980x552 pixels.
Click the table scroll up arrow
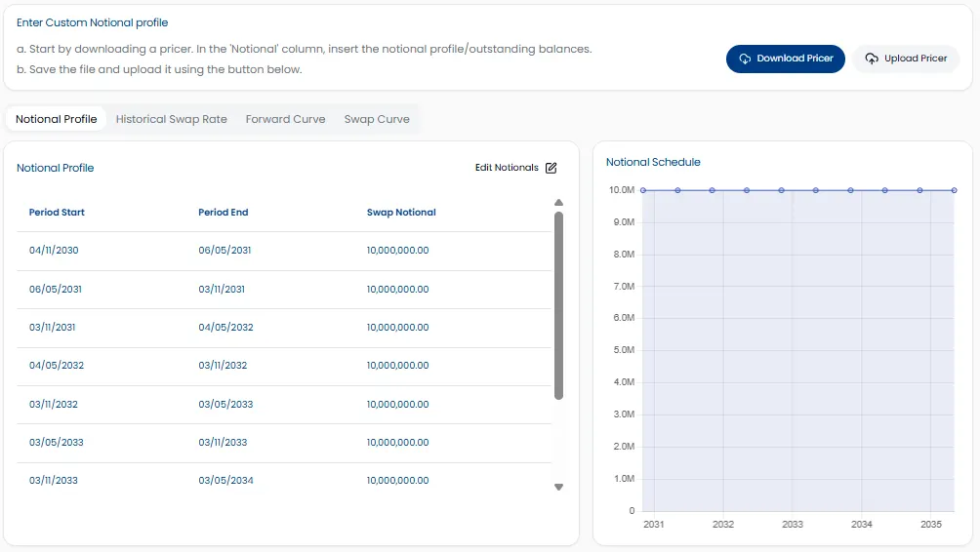[x=558, y=202]
